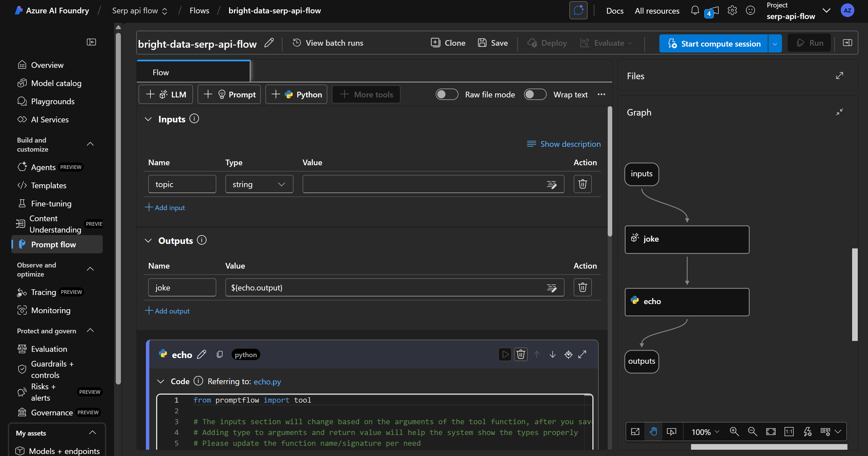Click Show description
Viewport: 868px width, 456px height.
(563, 144)
